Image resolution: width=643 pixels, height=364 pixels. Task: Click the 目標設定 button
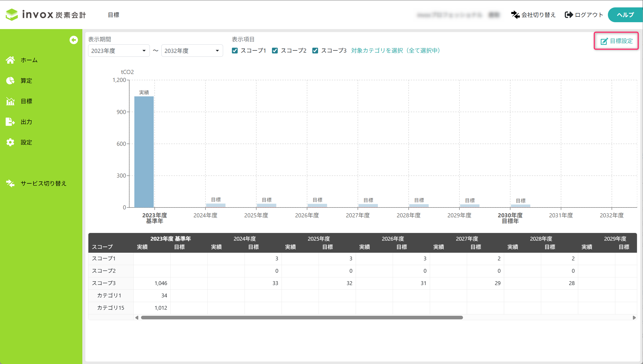pyautogui.click(x=616, y=41)
